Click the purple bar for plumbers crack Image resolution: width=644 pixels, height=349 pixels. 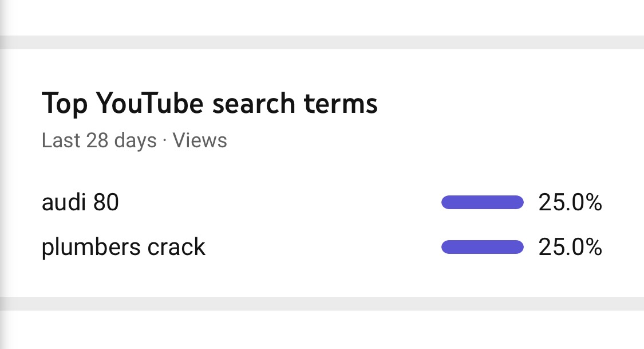482,247
